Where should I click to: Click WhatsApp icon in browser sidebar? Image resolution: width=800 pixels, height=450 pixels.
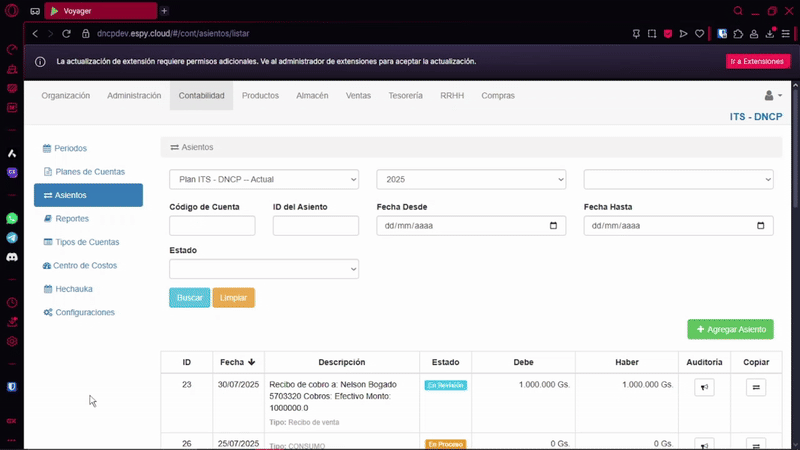tap(12, 218)
